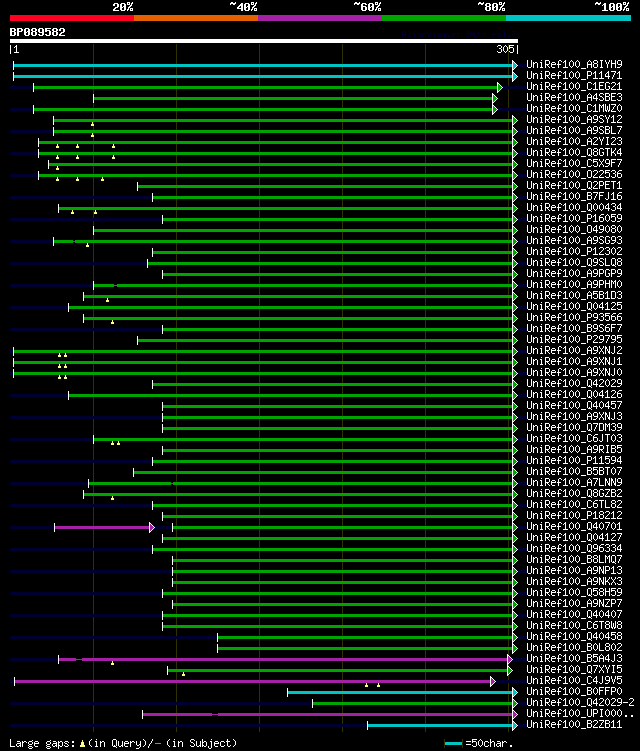Click the UniRef100_Q40701 label
This screenshot has width=640, height=751.
click(x=574, y=527)
